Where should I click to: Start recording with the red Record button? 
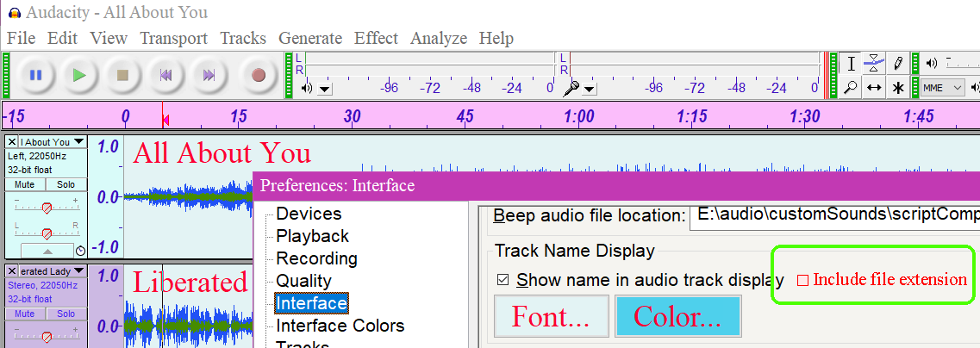pos(258,76)
